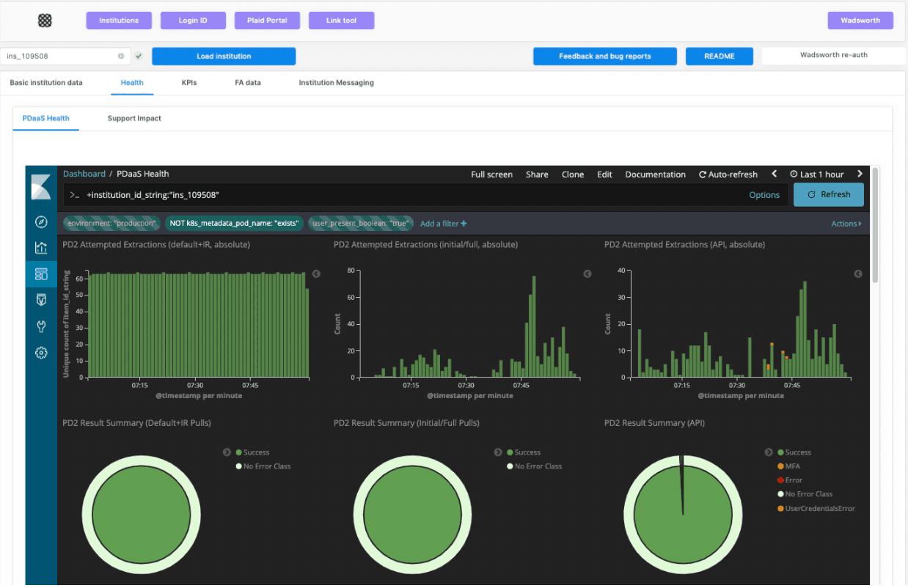Toggle the environment production filter pill
Screen dimensions: 908x588
(x=111, y=224)
